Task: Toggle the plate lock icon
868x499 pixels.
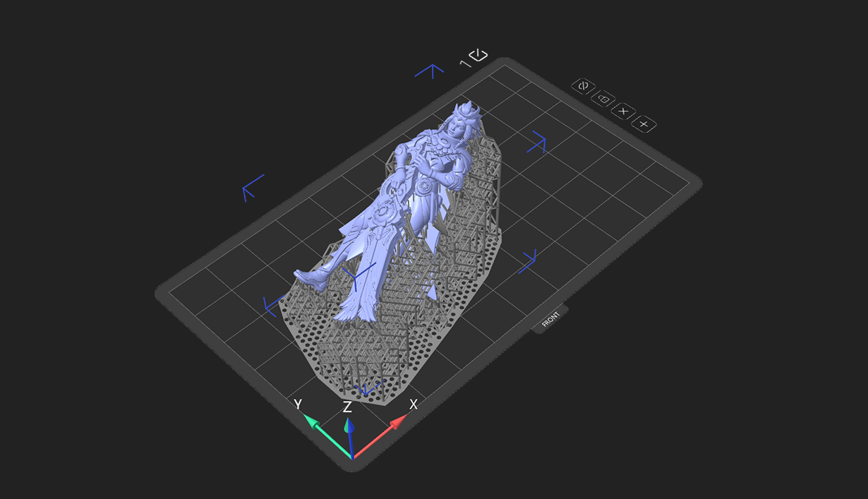Action: [x=603, y=99]
